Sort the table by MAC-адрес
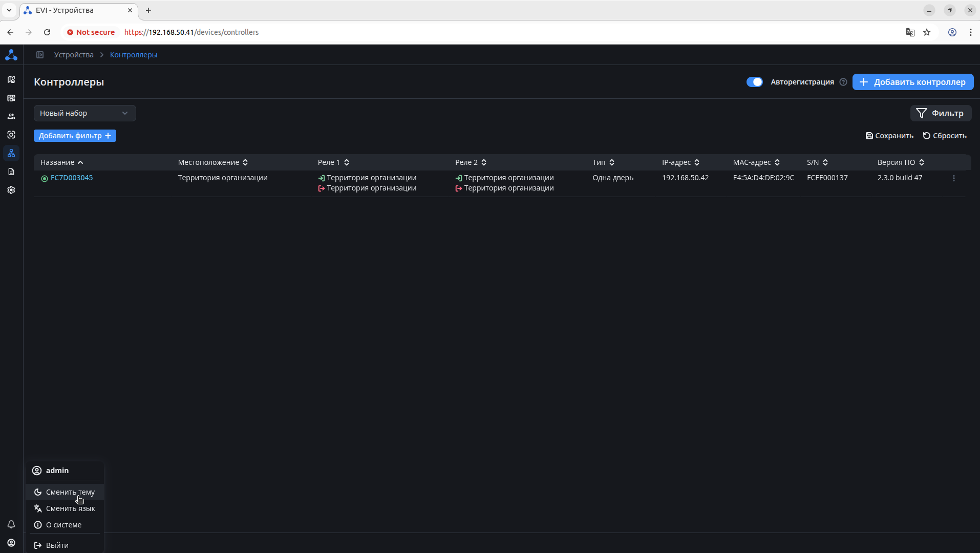The image size is (980, 553). coord(757,162)
